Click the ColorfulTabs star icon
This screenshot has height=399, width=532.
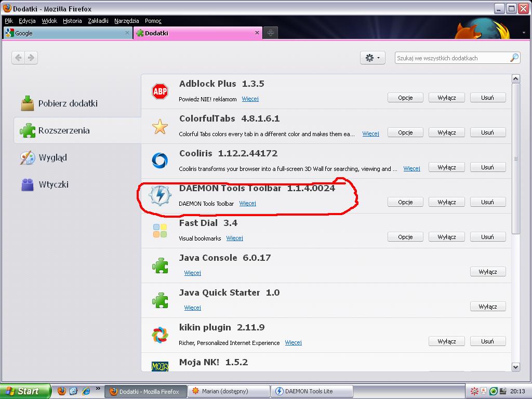coord(160,127)
